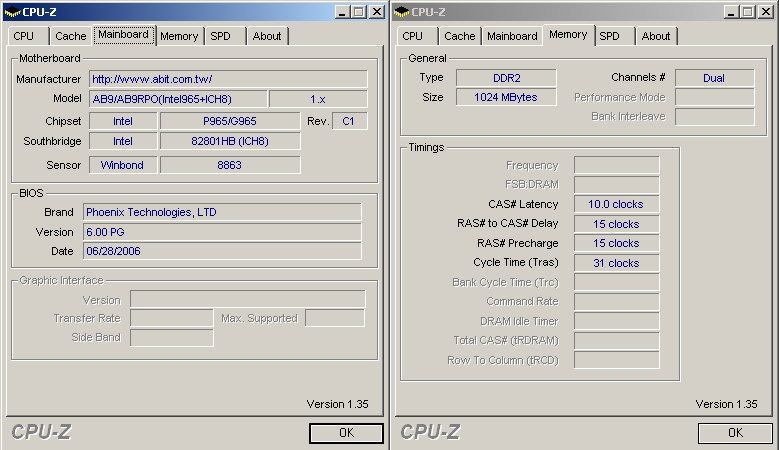The width and height of the screenshot is (779, 450).
Task: Click southbridge value 82801HB (ICH8)
Action: (x=230, y=141)
